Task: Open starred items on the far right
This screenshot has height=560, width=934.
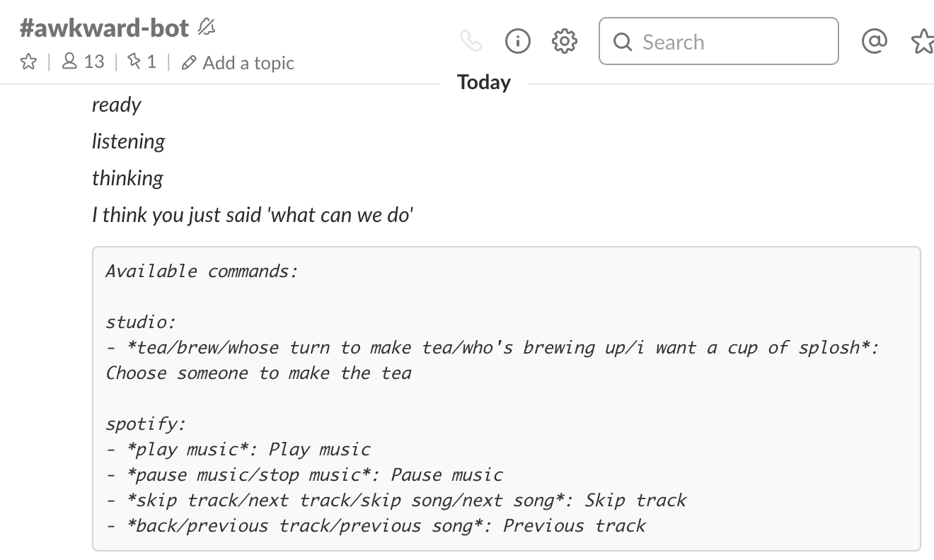Action: click(922, 42)
